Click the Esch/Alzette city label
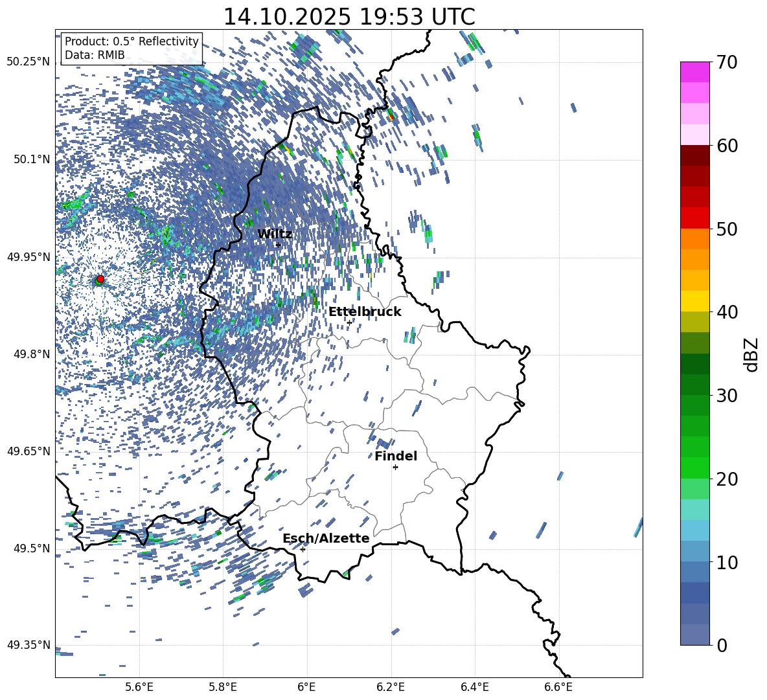The width and height of the screenshot is (767, 700). pyautogui.click(x=326, y=538)
